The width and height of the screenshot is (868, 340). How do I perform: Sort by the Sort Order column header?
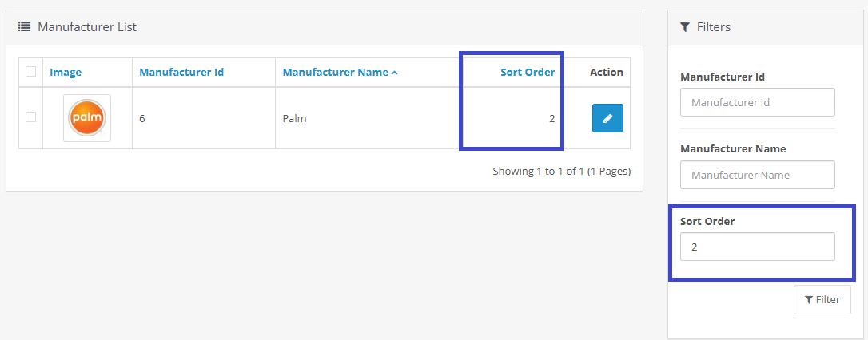[528, 73]
